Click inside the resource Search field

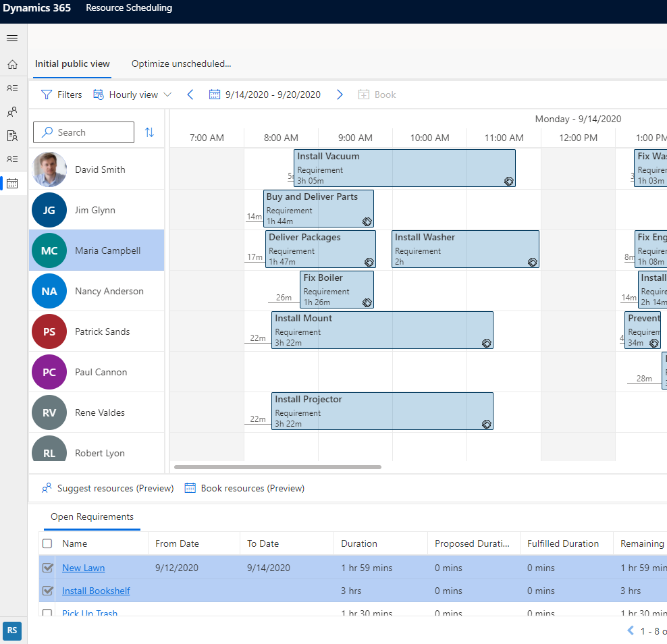click(88, 132)
